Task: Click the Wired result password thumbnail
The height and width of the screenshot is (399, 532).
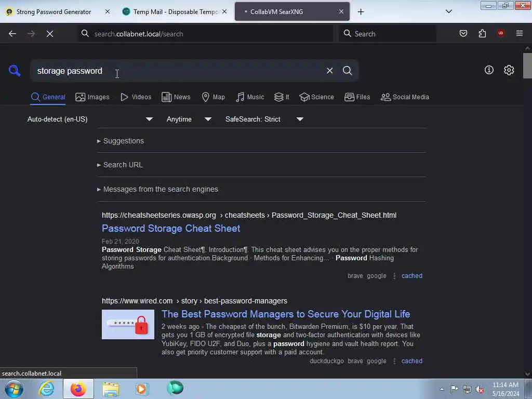Action: click(x=128, y=324)
